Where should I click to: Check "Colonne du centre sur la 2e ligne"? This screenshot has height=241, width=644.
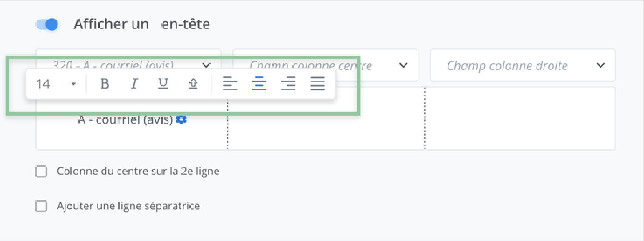click(41, 172)
